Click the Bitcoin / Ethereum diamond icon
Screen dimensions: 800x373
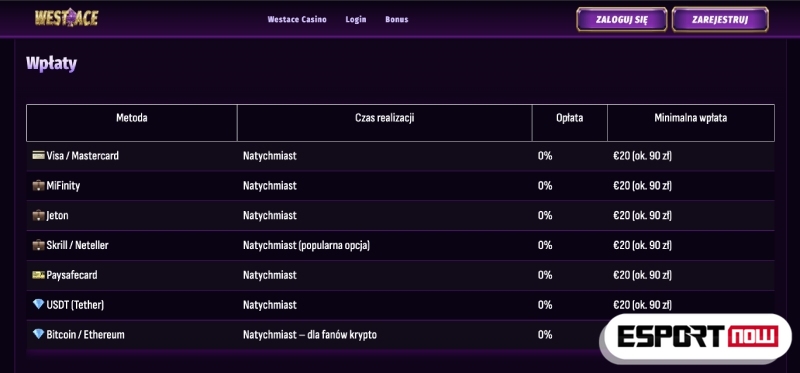click(x=38, y=334)
